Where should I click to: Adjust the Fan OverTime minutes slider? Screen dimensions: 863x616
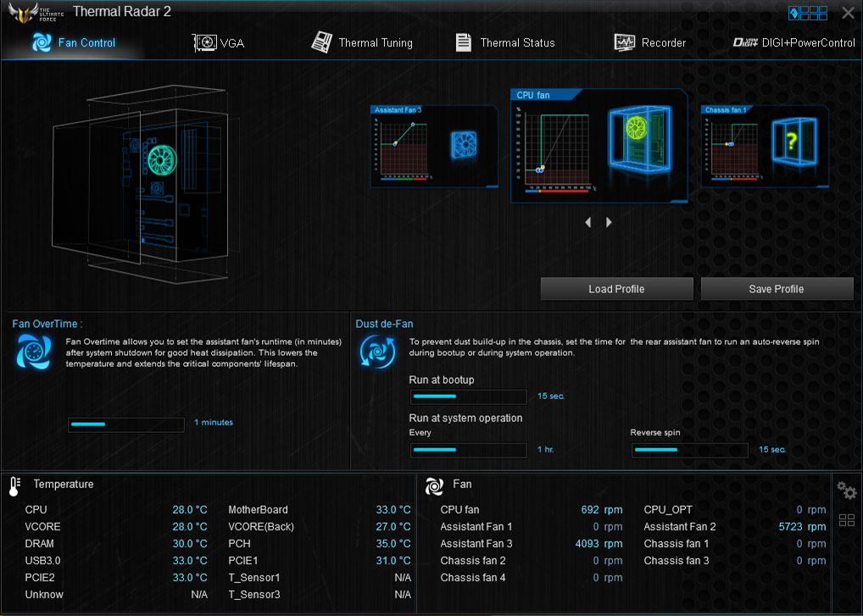(126, 425)
